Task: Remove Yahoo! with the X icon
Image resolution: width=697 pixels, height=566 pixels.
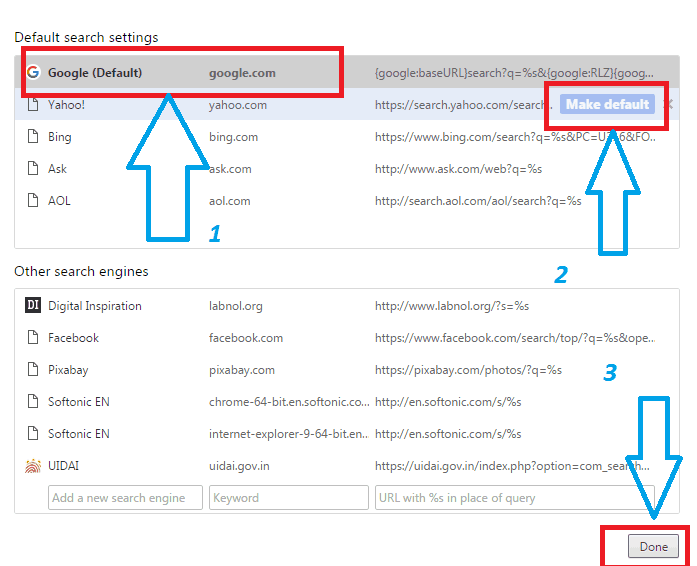Action: pos(668,104)
